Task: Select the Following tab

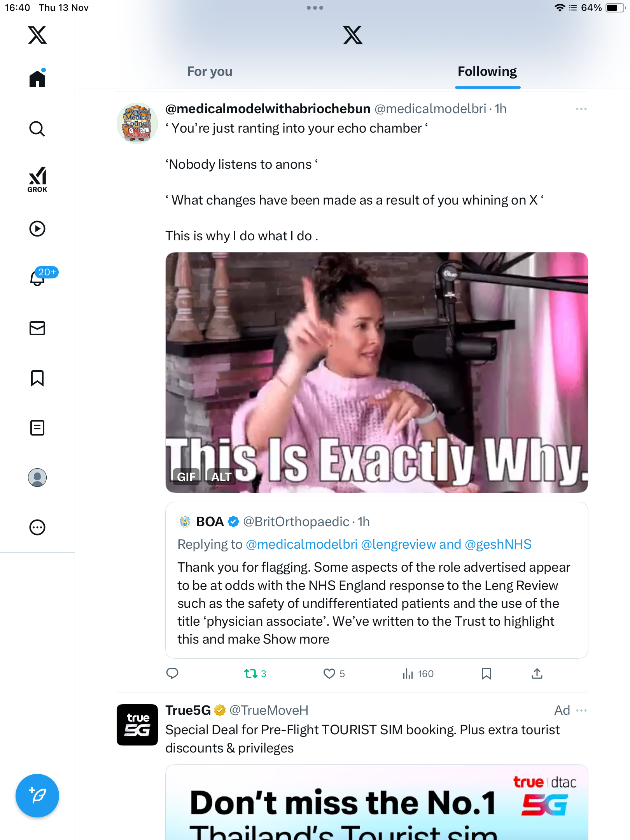Action: point(487,72)
